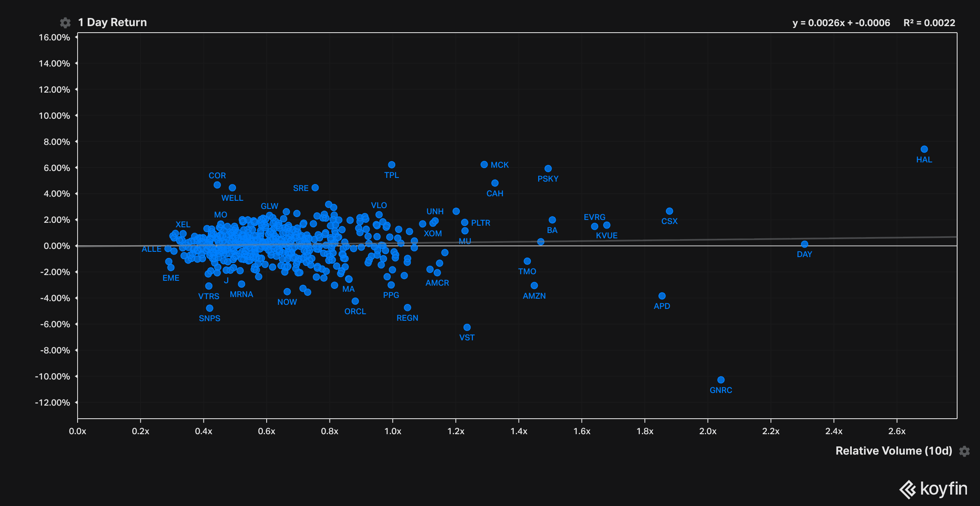This screenshot has height=506, width=980.
Task: Click the 1 Day Return axis title
Action: click(x=112, y=22)
